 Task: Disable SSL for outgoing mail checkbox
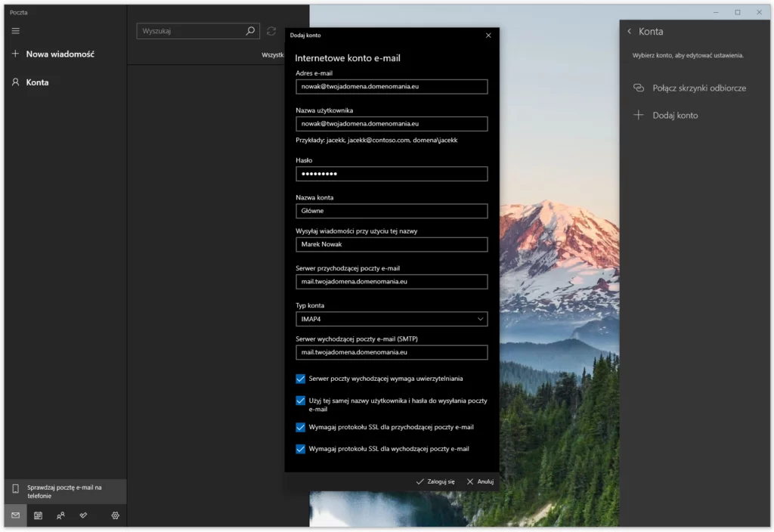click(x=301, y=449)
